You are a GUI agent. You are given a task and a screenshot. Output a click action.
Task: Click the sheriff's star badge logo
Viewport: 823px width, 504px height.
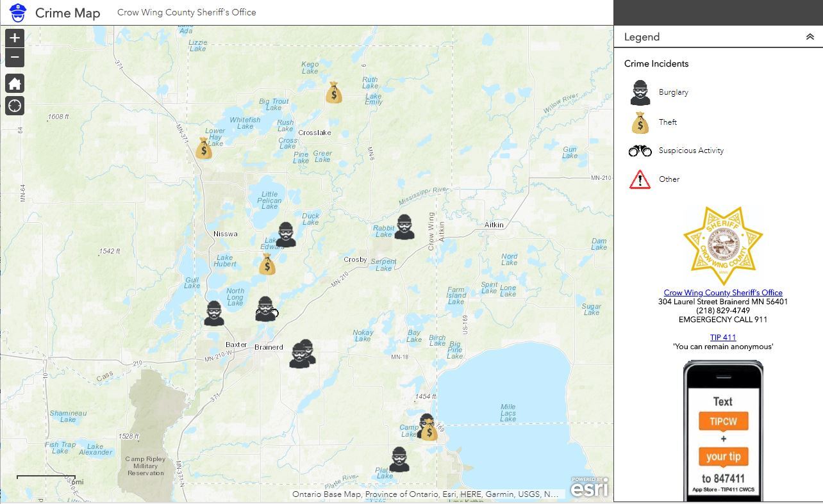click(722, 245)
